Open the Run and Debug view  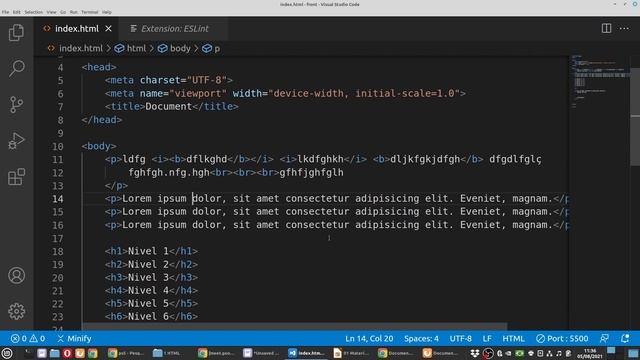point(16,141)
